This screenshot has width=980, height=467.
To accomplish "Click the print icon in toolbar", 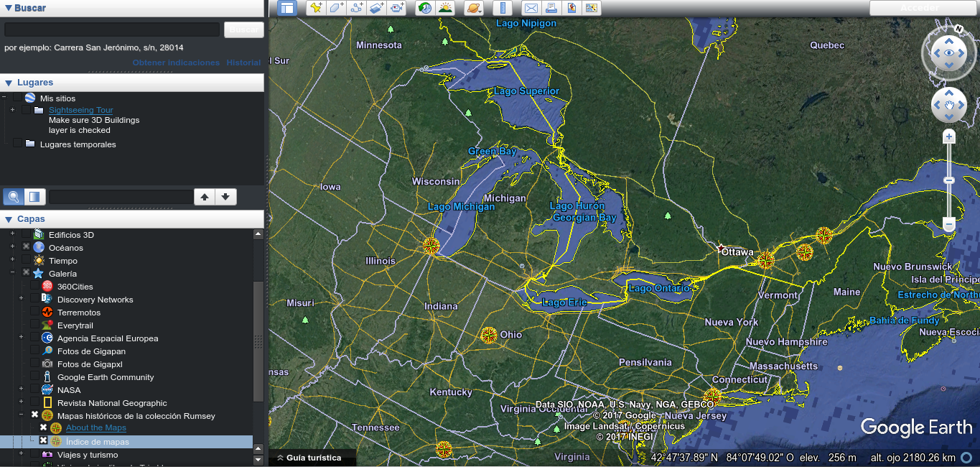I will [x=551, y=8].
